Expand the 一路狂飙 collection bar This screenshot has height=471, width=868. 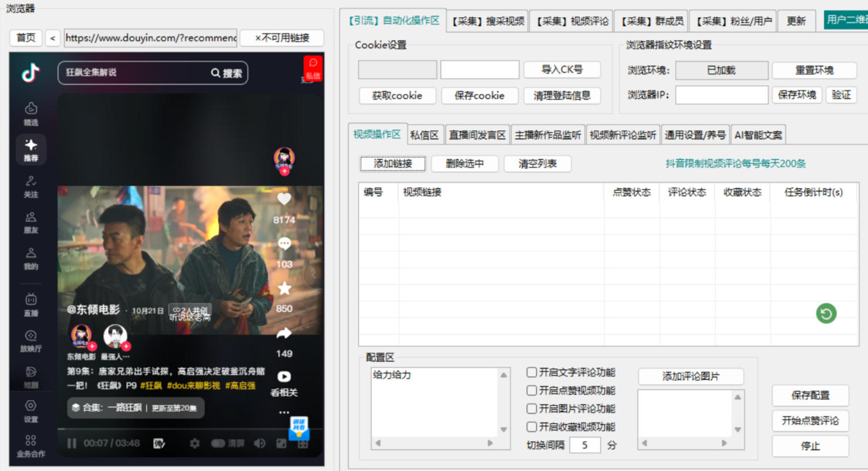coord(135,409)
